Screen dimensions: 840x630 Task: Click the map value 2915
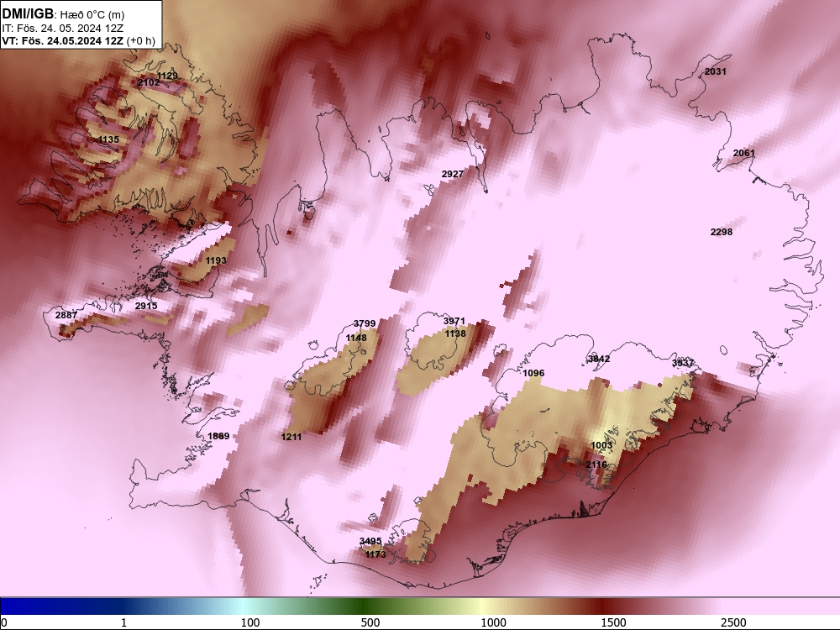pyautogui.click(x=146, y=306)
